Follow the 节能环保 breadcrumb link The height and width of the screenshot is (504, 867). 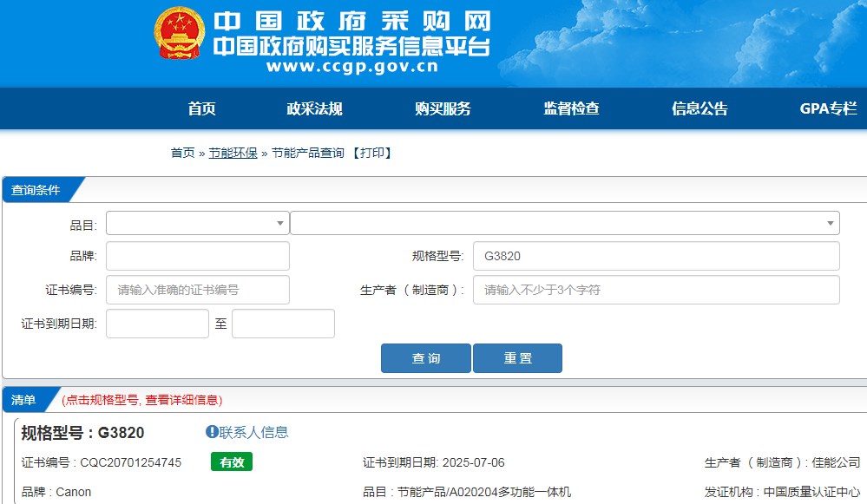(x=233, y=153)
